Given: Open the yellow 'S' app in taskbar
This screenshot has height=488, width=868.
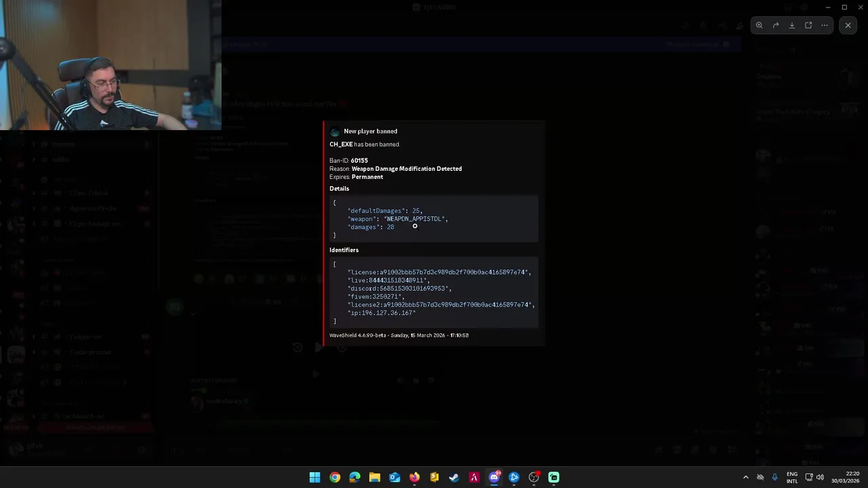Looking at the screenshot, I should [x=434, y=477].
